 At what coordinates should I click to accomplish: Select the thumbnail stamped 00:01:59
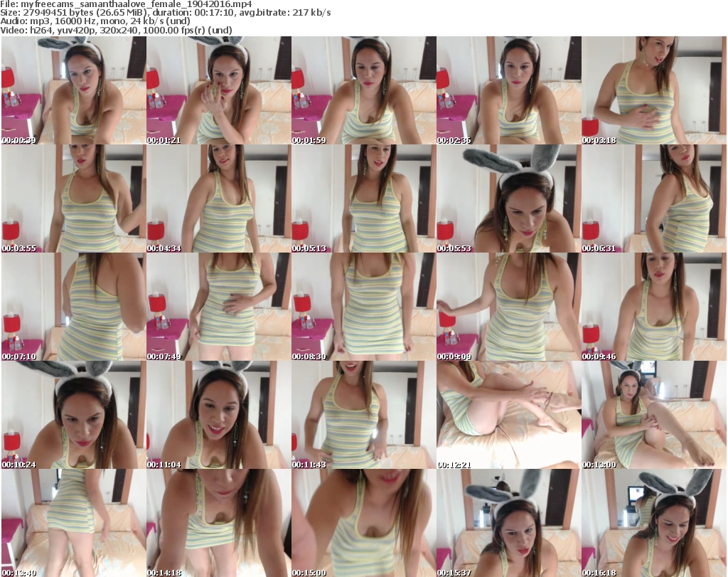point(363,90)
